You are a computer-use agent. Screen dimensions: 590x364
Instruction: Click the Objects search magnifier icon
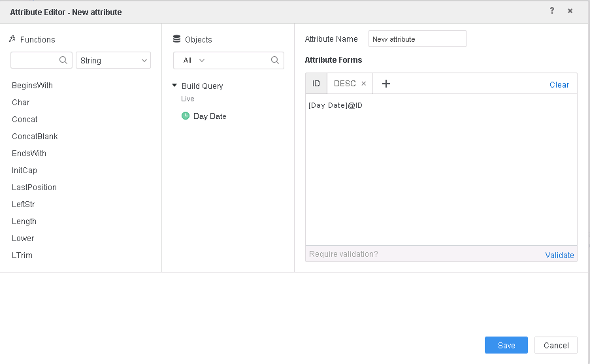(275, 60)
